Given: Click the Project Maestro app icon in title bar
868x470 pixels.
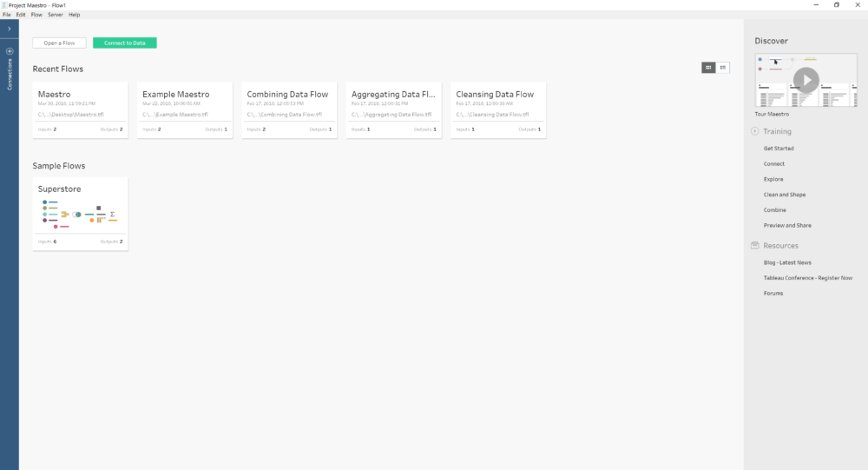Looking at the screenshot, I should point(3,5).
